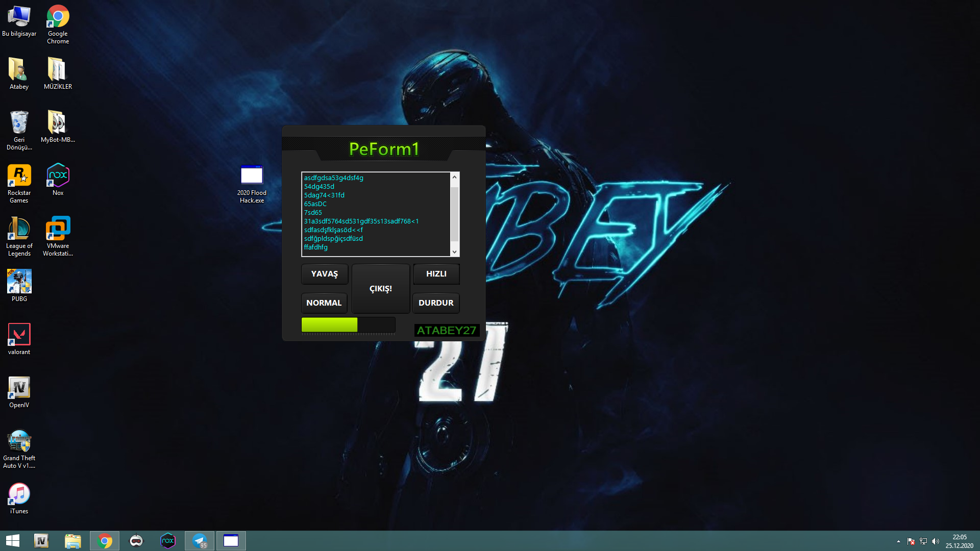Click line sdfgpldspğiçsdfüsd in textbox
Viewport: 980px width, 551px height.
coord(333,239)
